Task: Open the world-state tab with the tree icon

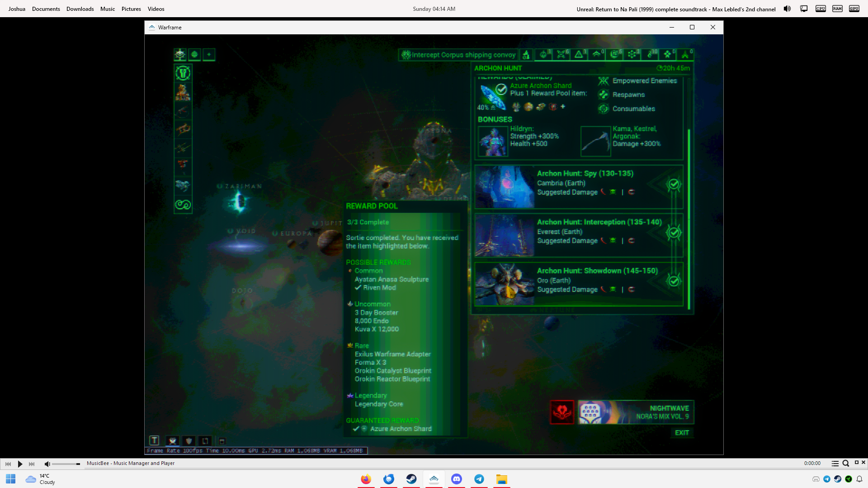Action: coord(685,55)
